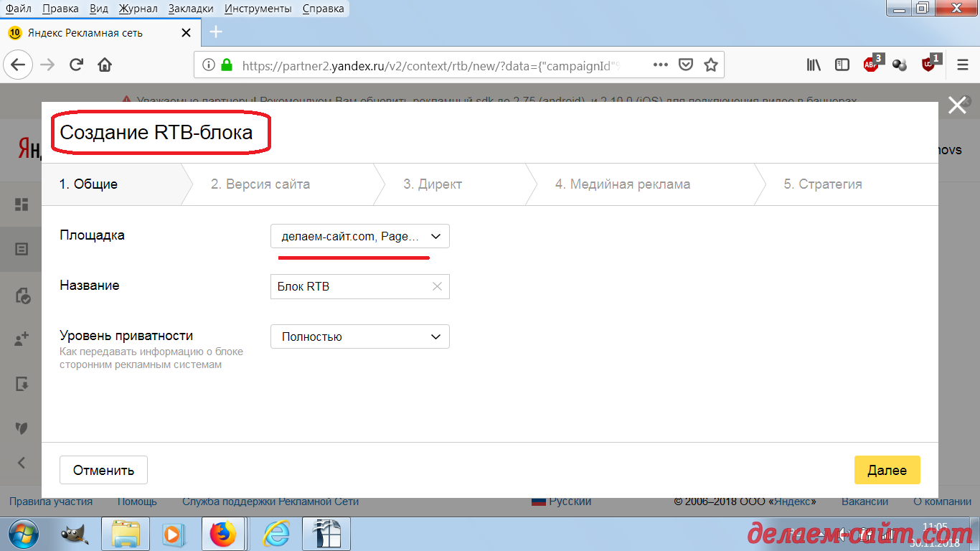The height and width of the screenshot is (551, 980).
Task: Click the browser forward arrow
Action: point(47,65)
